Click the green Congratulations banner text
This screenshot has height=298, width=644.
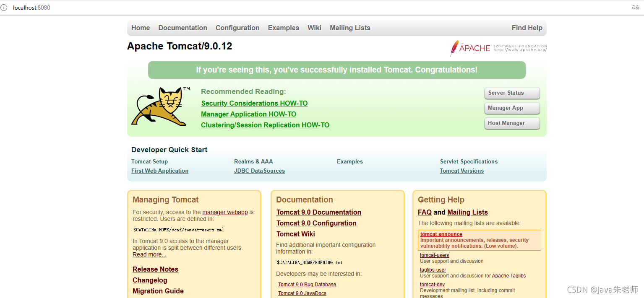[x=336, y=70]
